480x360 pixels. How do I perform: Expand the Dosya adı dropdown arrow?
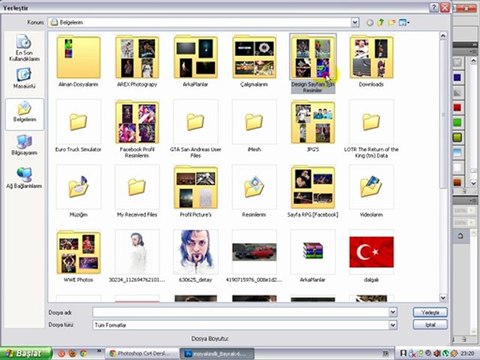pos(393,312)
